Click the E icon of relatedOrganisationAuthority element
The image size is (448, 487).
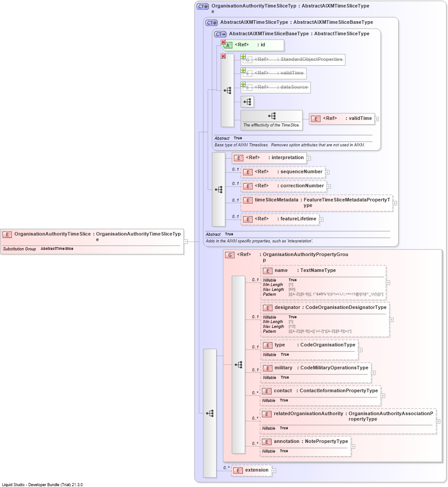tap(267, 414)
